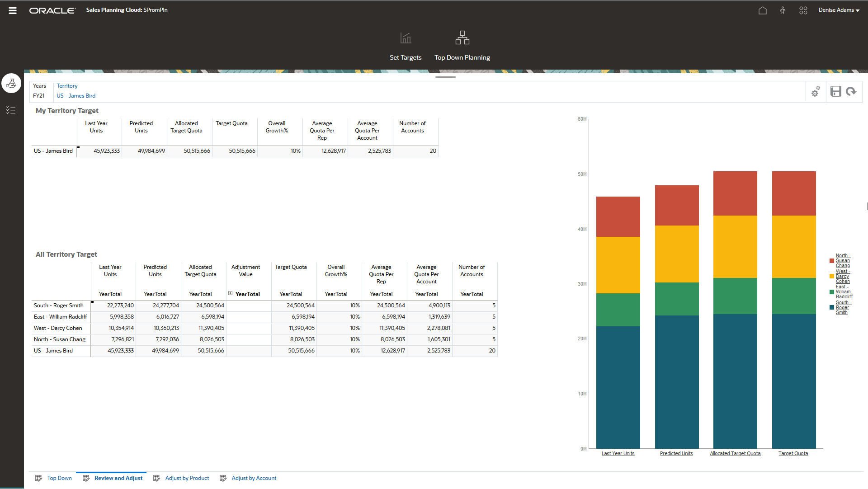Switch to the Adjust by Product tab

tap(187, 478)
